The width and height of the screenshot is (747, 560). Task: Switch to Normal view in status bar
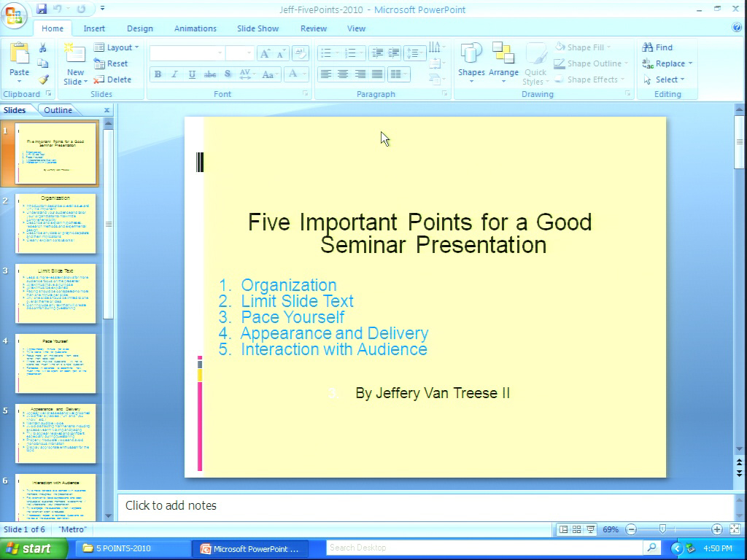[563, 529]
